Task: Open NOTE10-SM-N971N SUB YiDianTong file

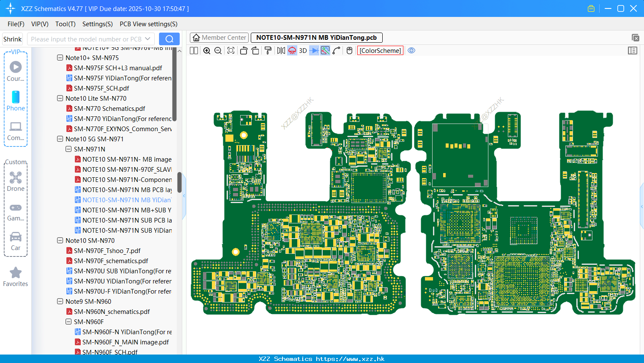Action: [x=127, y=230]
